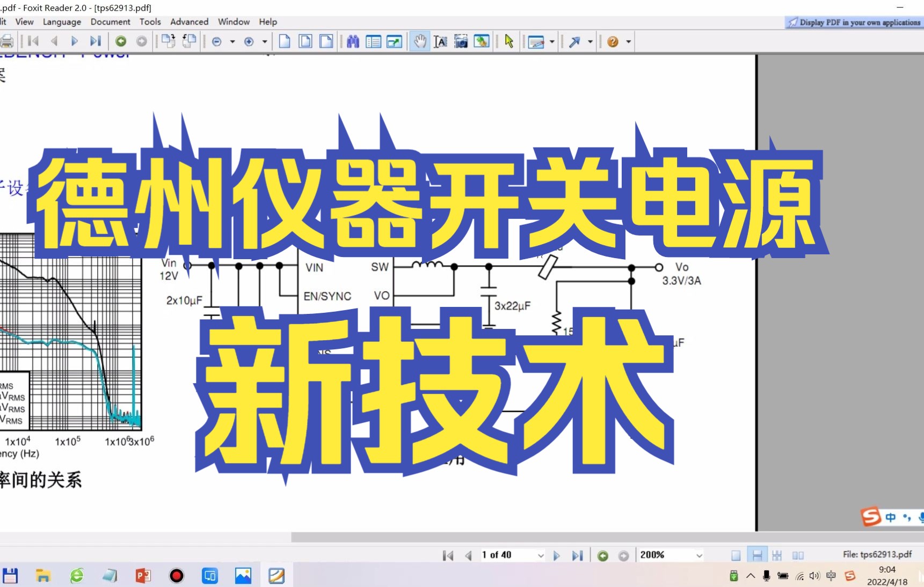
Task: Click the Zoom Out tool icon
Action: pyautogui.click(x=217, y=41)
